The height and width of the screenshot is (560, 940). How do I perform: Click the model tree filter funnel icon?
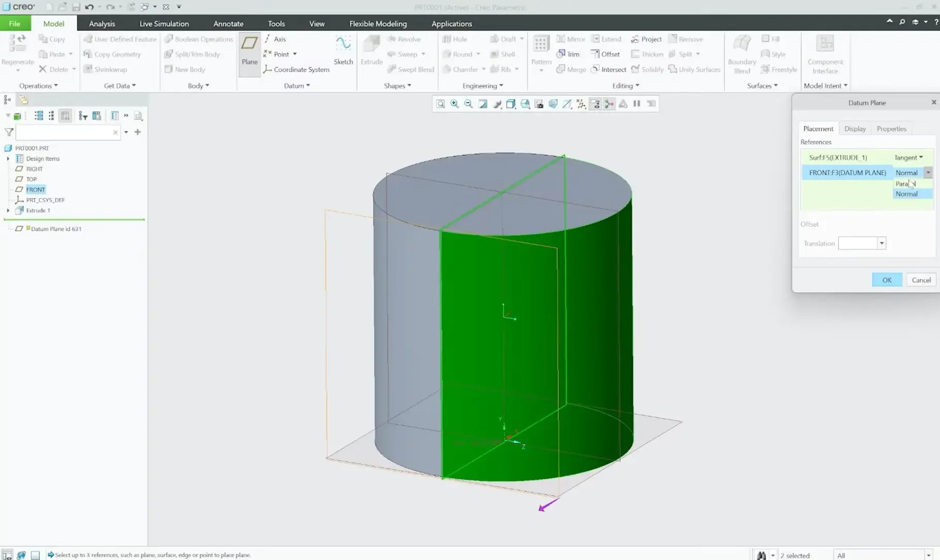point(9,132)
